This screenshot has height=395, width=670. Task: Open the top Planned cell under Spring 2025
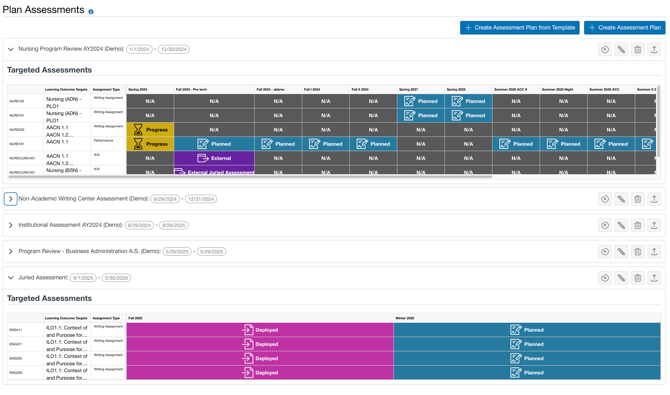coord(468,101)
